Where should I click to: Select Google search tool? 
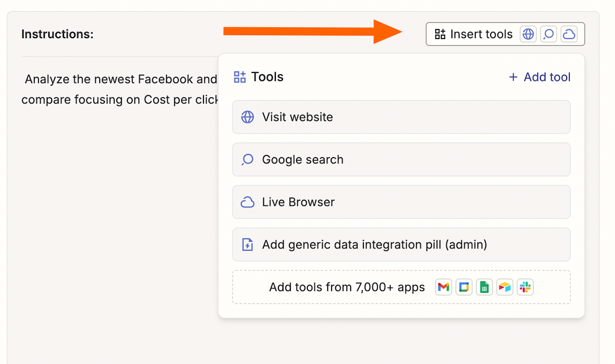(x=401, y=159)
